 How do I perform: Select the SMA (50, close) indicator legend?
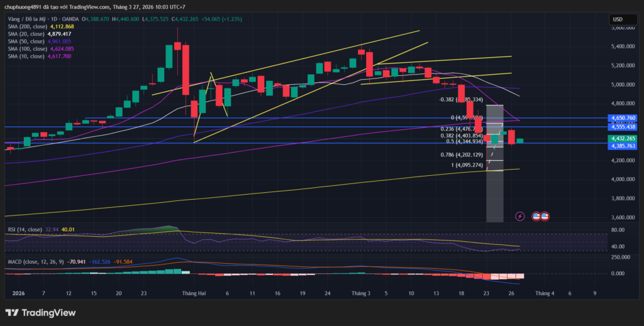pyautogui.click(x=25, y=41)
